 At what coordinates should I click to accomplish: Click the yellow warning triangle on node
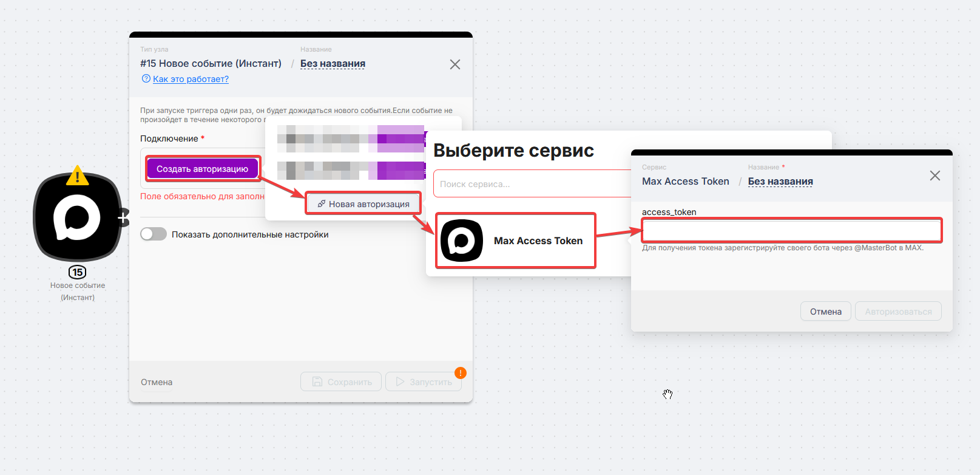pos(77,176)
